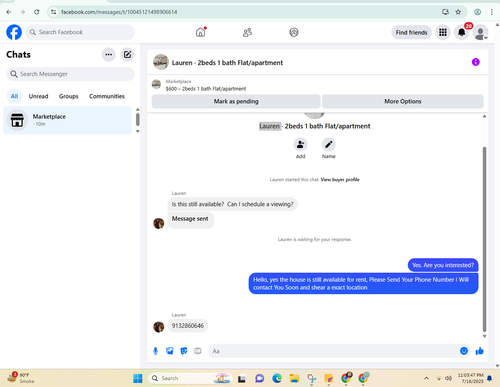View site information icon in address bar

coord(53,12)
